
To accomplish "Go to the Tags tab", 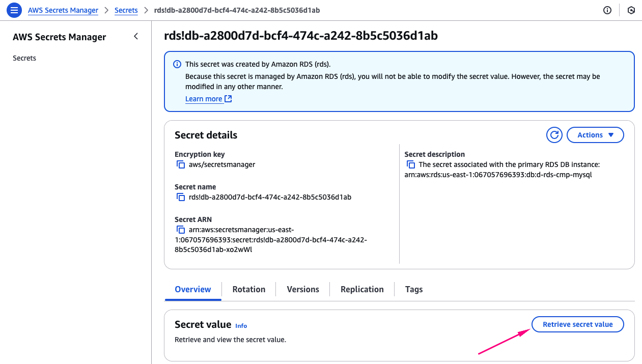I will pyautogui.click(x=414, y=289).
